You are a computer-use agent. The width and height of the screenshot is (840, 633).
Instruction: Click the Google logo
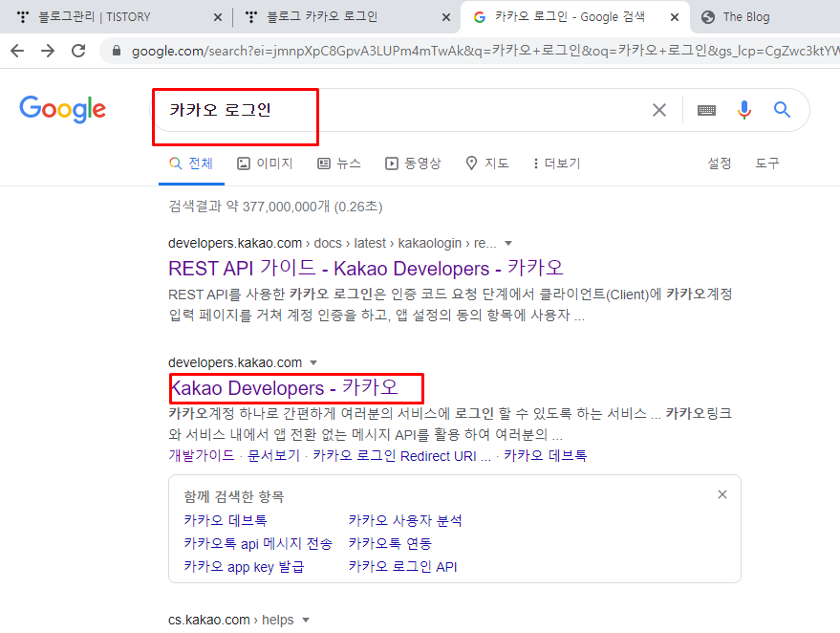(x=63, y=109)
